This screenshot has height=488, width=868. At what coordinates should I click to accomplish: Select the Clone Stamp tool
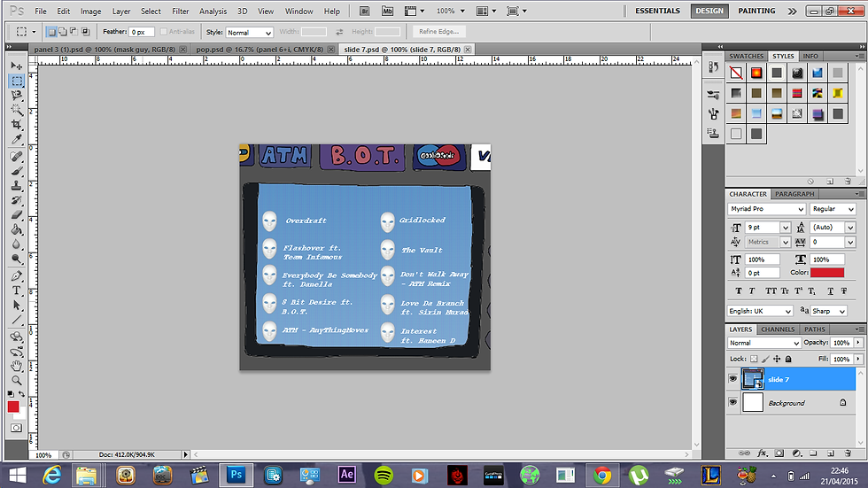coord(17,185)
